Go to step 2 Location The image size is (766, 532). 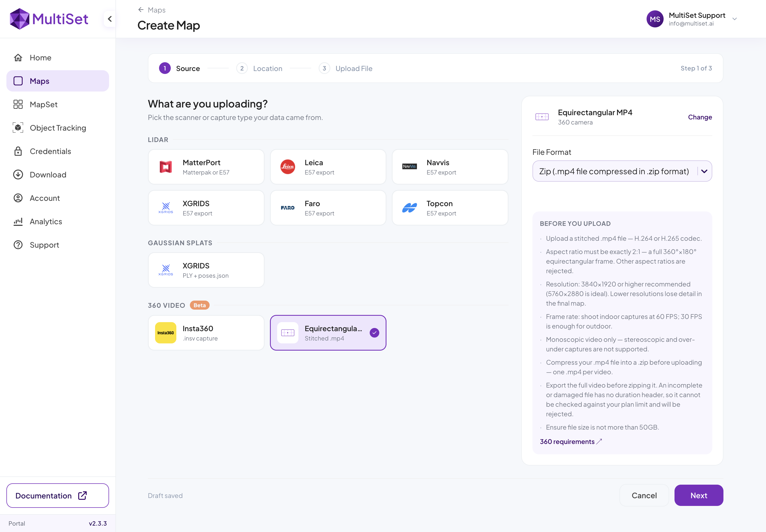click(259, 68)
